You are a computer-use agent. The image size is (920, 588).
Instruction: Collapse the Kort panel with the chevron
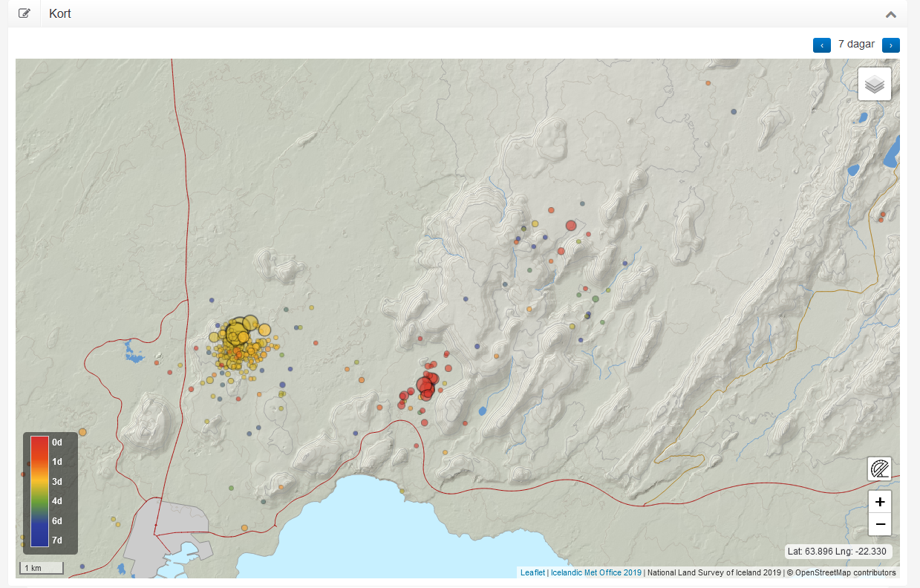pyautogui.click(x=891, y=14)
